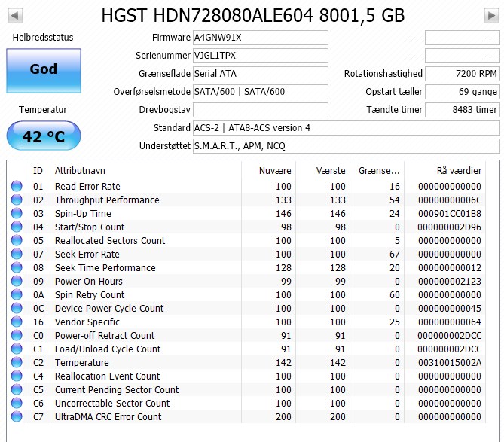Click the status orb for Power-On Hours
The width and height of the screenshot is (504, 442).
tap(17, 281)
